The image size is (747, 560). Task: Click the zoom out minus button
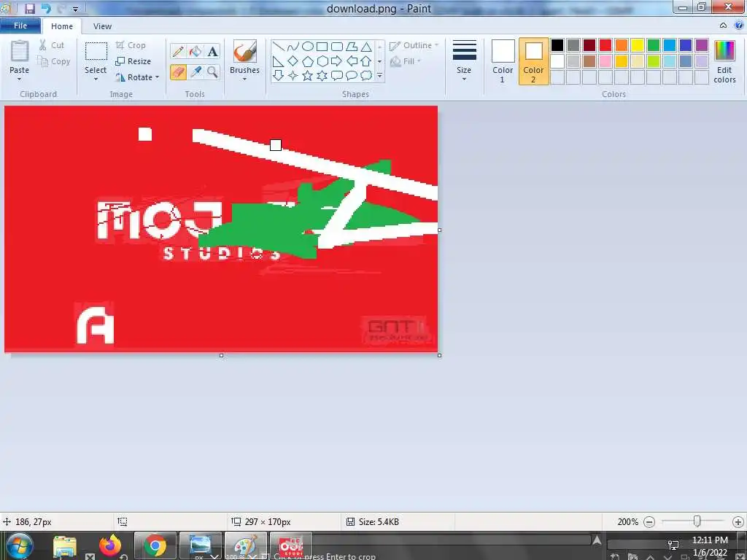pyautogui.click(x=649, y=522)
